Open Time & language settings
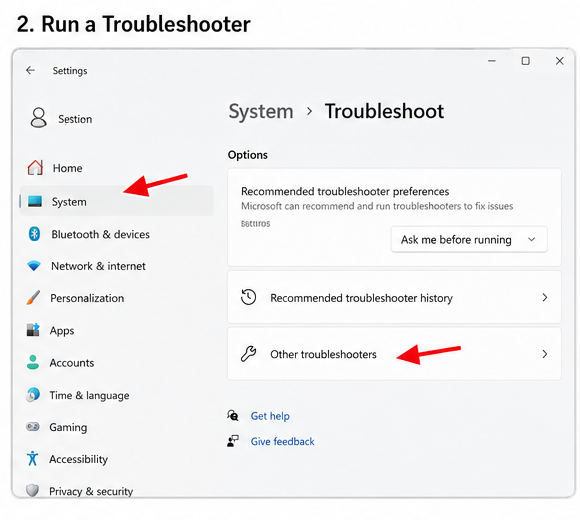 click(117, 395)
